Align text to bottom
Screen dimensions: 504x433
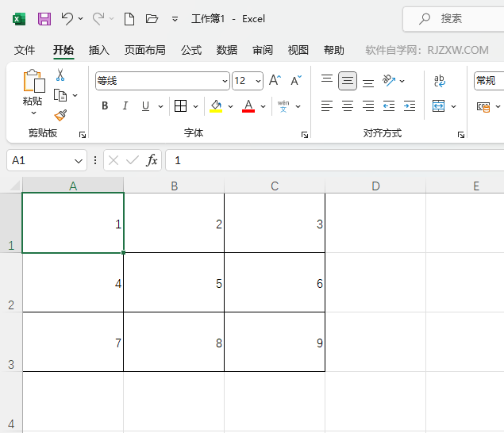pyautogui.click(x=368, y=83)
